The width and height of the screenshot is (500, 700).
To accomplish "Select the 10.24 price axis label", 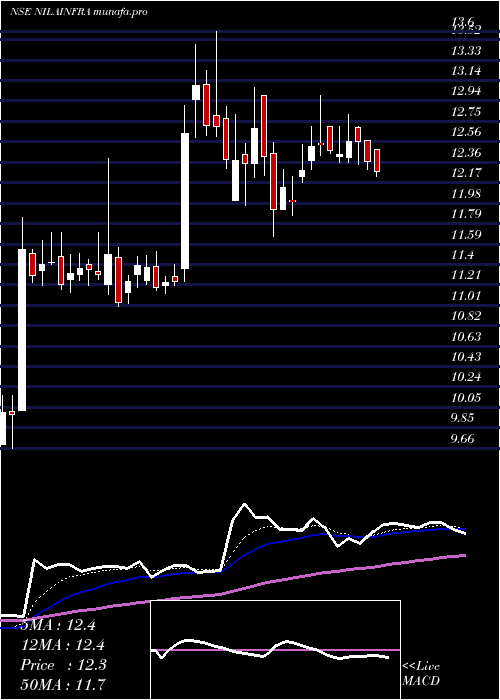I will click(x=466, y=378).
